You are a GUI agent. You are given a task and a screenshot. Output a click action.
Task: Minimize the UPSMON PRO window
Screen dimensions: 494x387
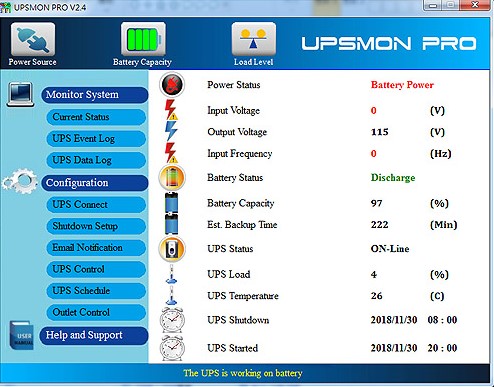tap(433, 5)
